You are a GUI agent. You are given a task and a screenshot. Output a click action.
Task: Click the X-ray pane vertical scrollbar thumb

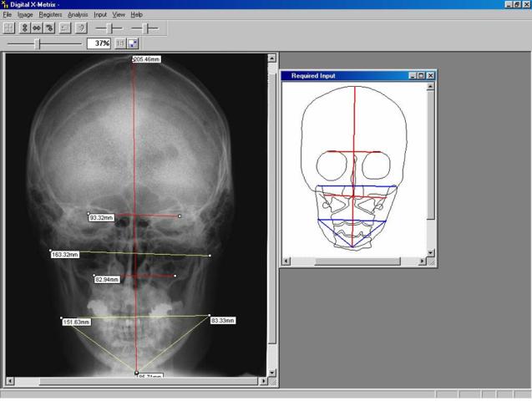(x=271, y=210)
